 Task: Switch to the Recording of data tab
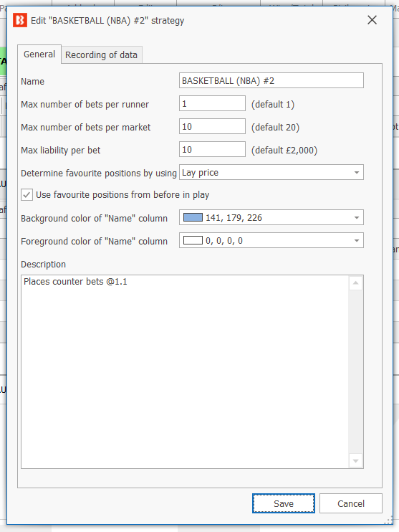tap(101, 55)
